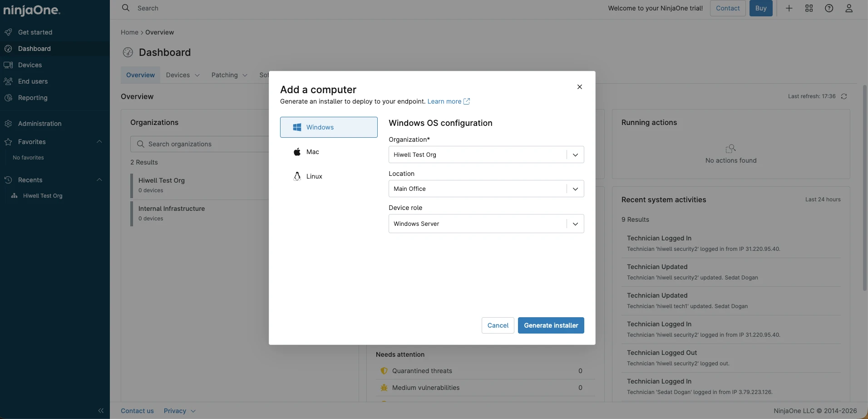Open the Location dropdown showing Main Office
868x419 pixels.
pos(486,189)
